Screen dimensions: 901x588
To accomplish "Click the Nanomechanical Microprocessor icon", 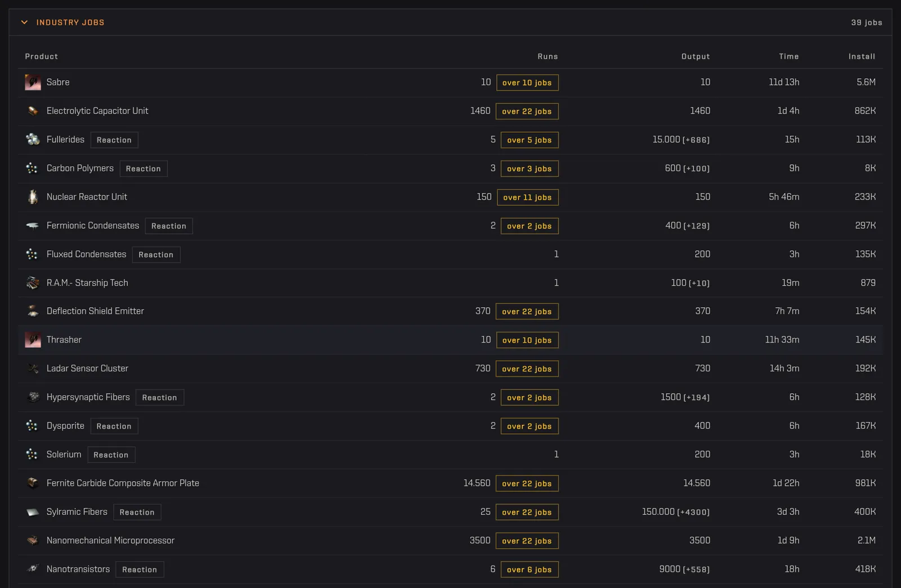I will pyautogui.click(x=33, y=541).
